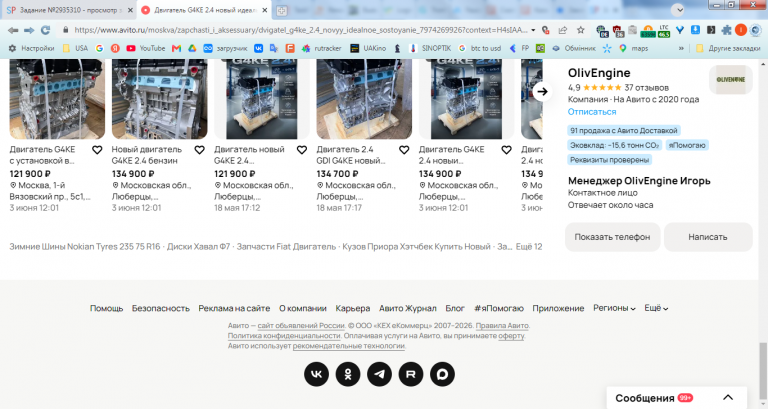The image size is (768, 409).
Task: Switch to the Задание №2935310 tab
Action: click(68, 10)
